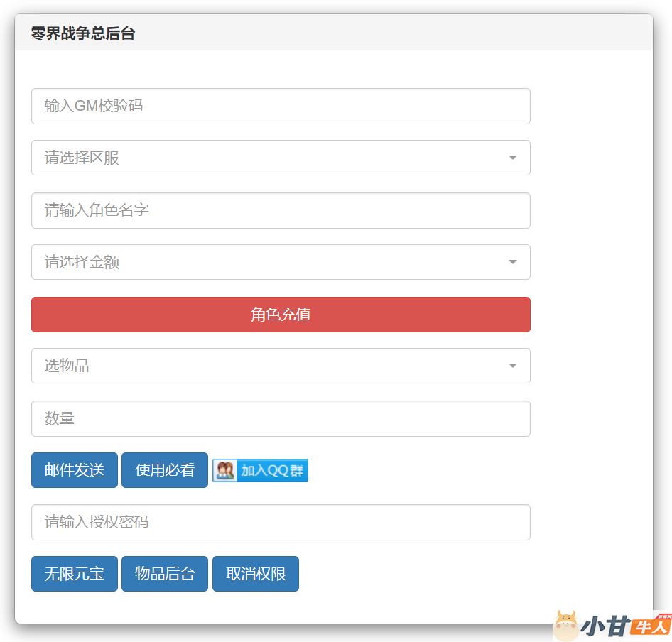The image size is (672, 642).
Task: Click the 邮件发送 button
Action: tap(75, 470)
